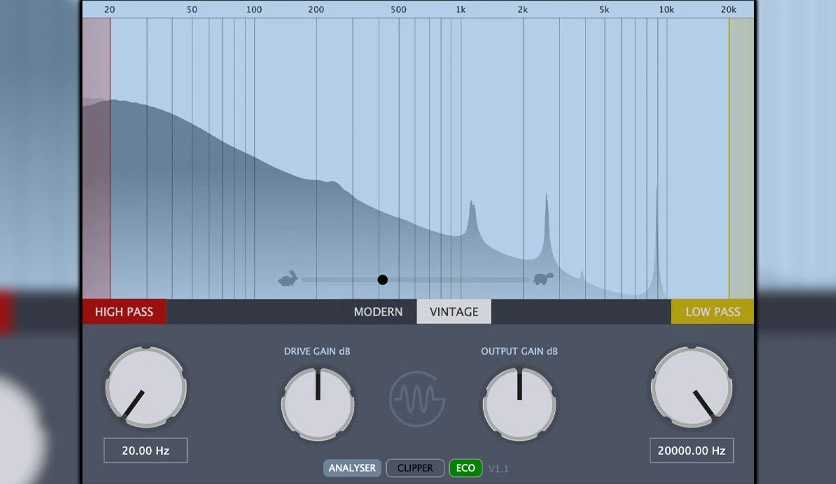Click the OUTPUT GAIN dB knob
This screenshot has height=484, width=836.
519,404
